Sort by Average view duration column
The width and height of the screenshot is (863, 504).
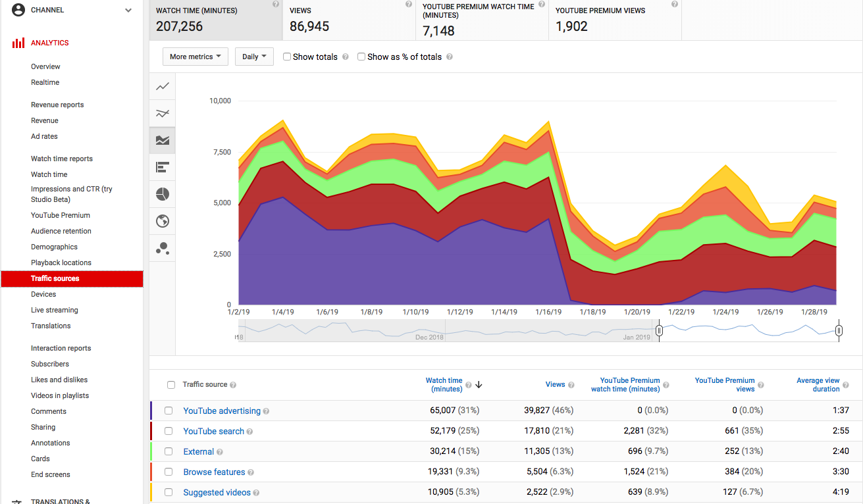818,385
